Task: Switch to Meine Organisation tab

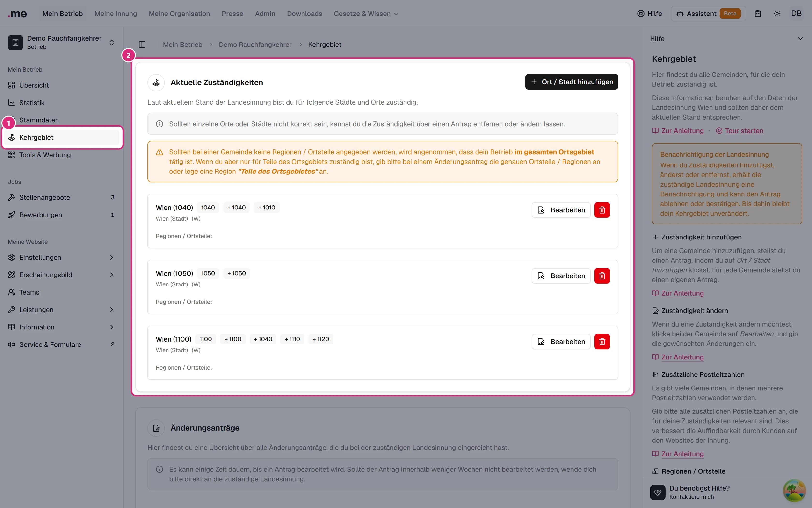Action: [x=179, y=14]
